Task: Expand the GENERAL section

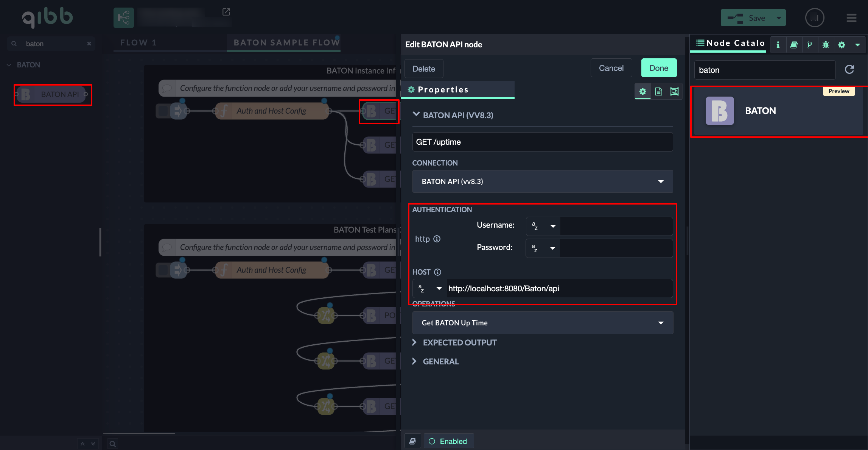Action: click(x=440, y=361)
